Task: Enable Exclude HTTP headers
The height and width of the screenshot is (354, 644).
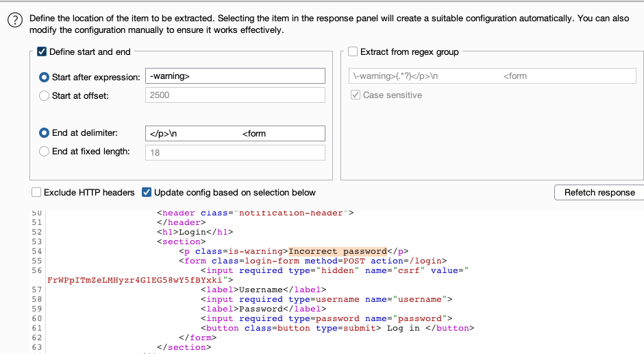Action: 36,193
